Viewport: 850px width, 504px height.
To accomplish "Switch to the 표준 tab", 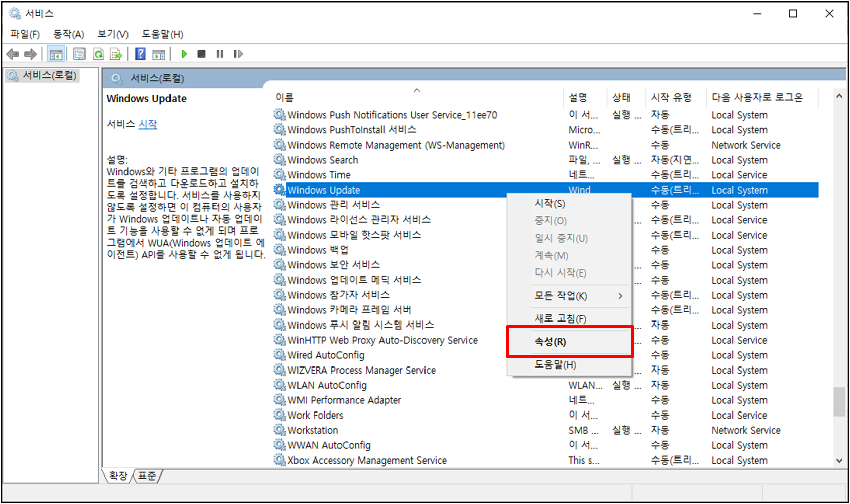I will coord(147,476).
